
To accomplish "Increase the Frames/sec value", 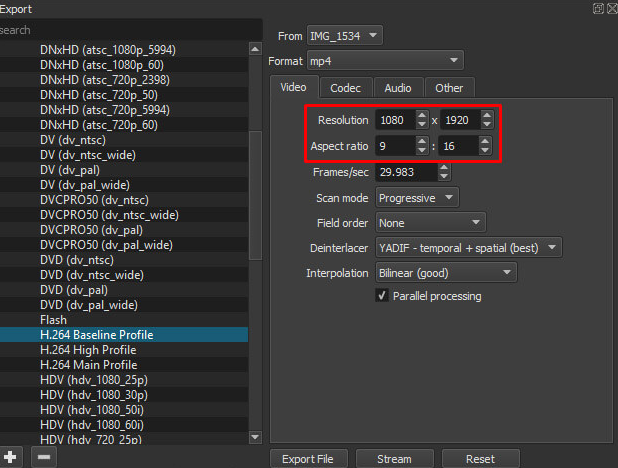I will click(444, 168).
